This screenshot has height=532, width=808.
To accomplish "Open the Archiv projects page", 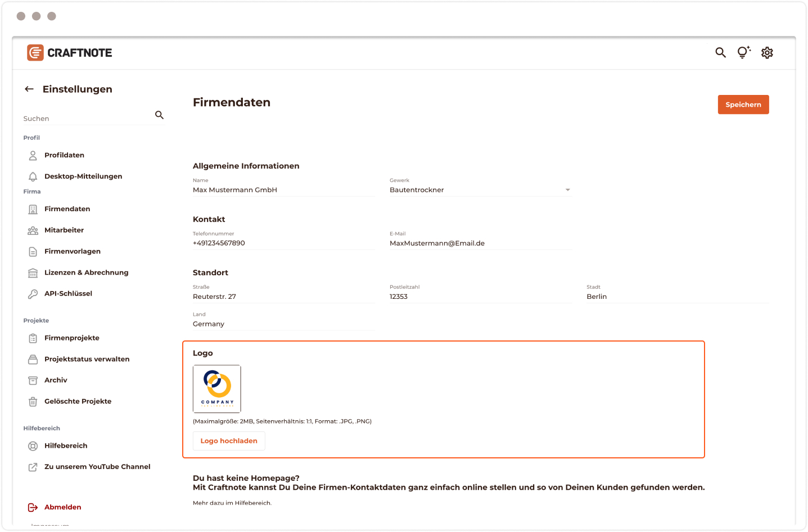I will [56, 380].
